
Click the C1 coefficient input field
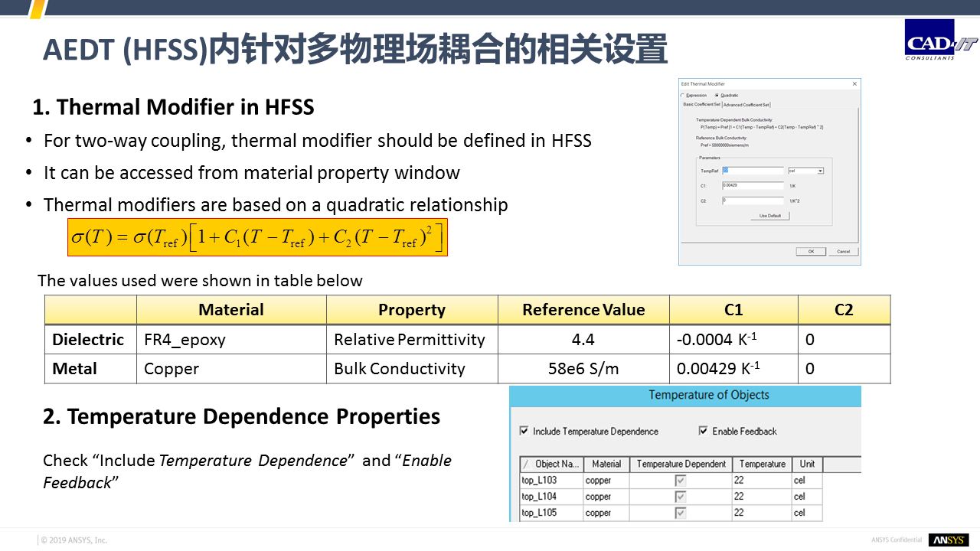[753, 185]
